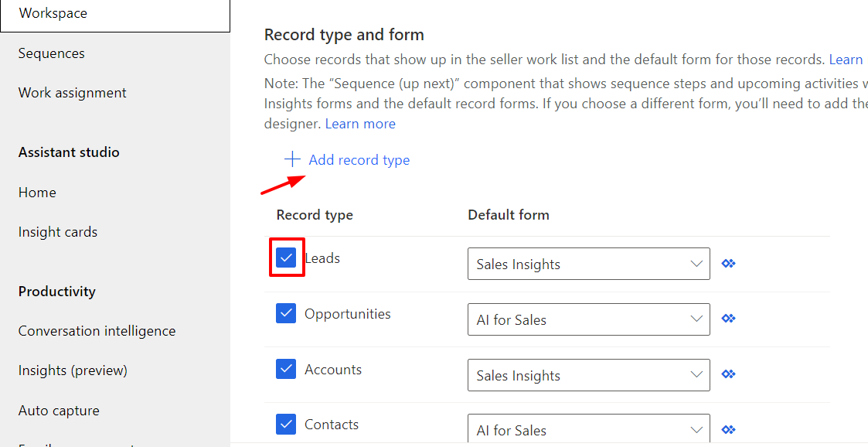This screenshot has height=447, width=868.
Task: Open Conversation intelligence settings
Action: 97,331
